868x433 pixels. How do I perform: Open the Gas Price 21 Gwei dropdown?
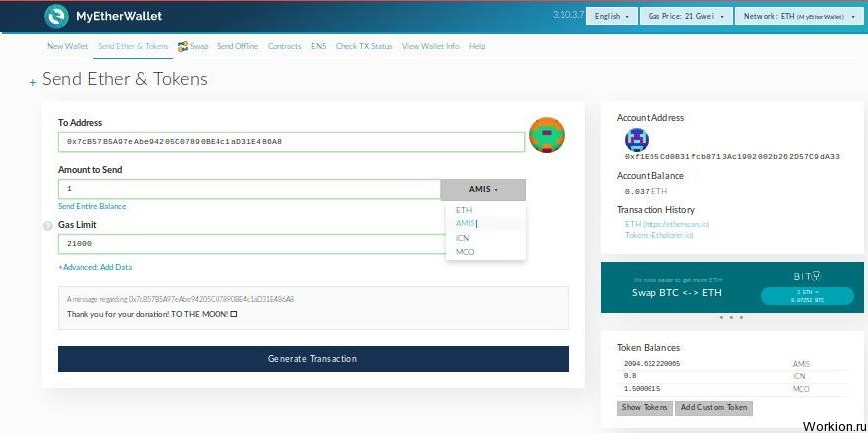point(685,16)
